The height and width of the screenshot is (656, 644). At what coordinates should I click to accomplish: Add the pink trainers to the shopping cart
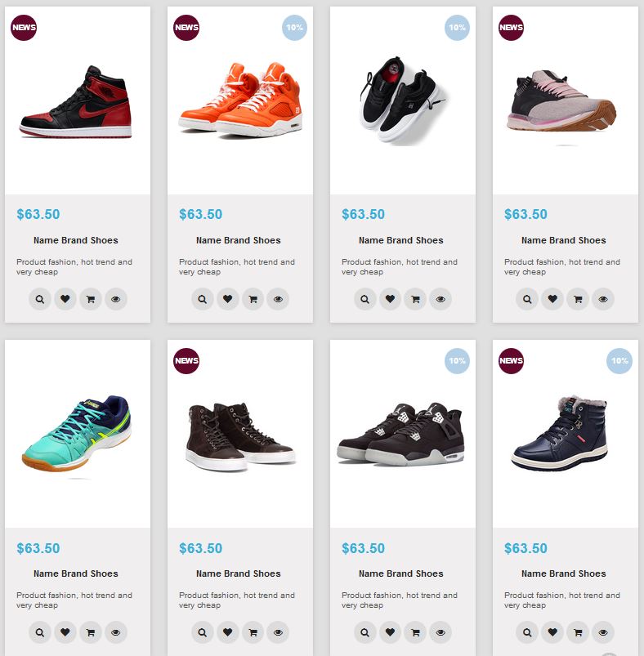click(578, 298)
